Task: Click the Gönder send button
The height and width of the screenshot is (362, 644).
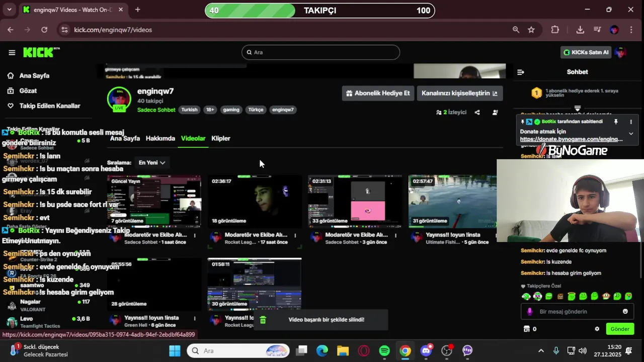Action: 620,329
